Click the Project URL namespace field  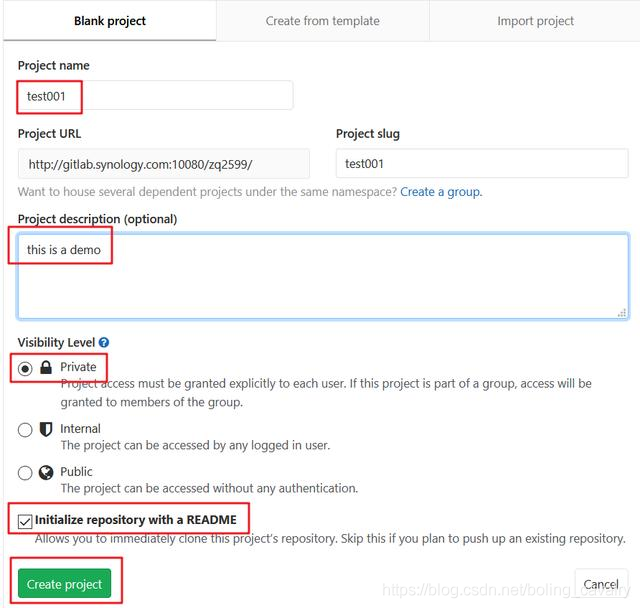pyautogui.click(x=163, y=164)
